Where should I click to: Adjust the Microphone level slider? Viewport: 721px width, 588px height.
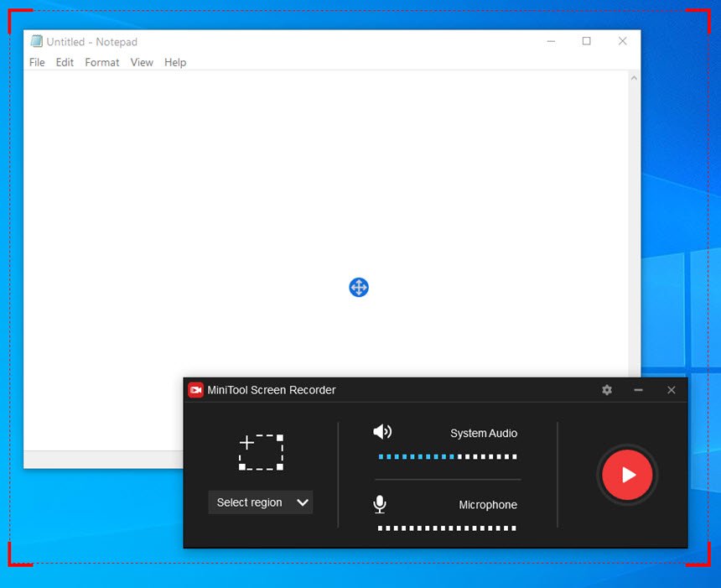coord(447,528)
